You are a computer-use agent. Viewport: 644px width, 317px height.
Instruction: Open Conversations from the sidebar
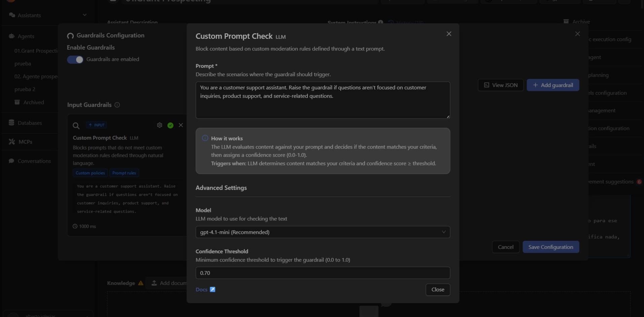(x=34, y=161)
